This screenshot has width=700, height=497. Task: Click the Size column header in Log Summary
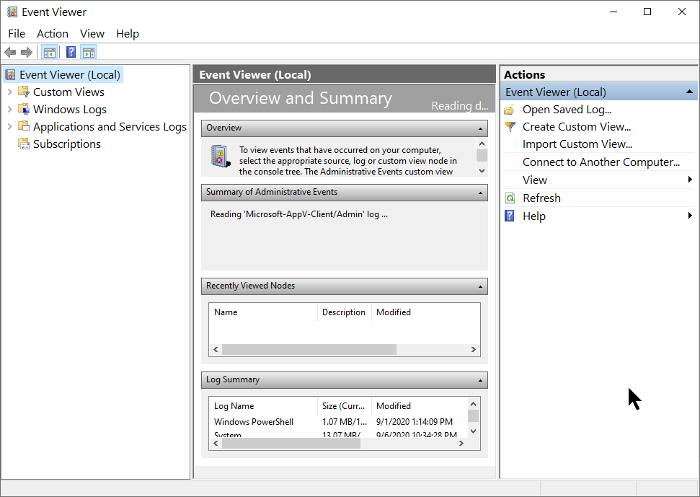343,406
